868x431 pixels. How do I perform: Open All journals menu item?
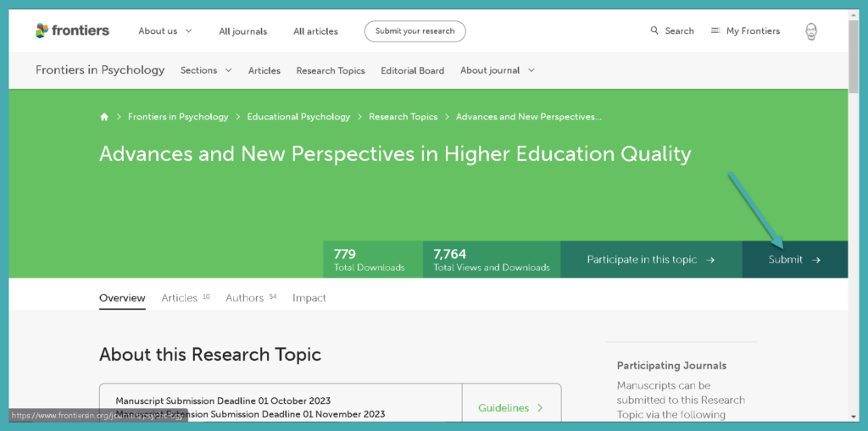click(x=242, y=31)
